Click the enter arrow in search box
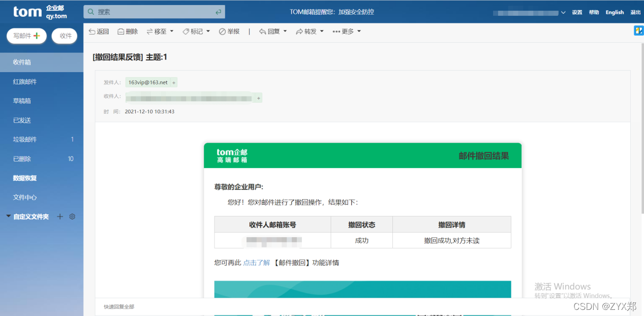 point(218,12)
